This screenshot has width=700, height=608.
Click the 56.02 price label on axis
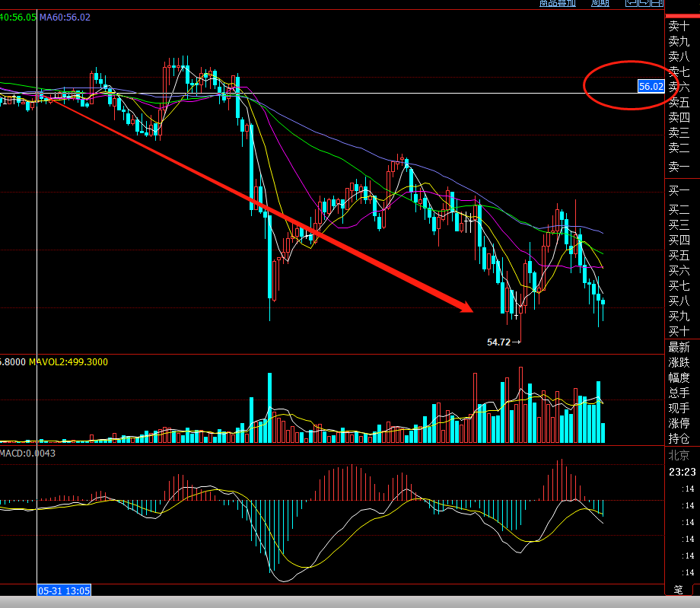pos(651,87)
